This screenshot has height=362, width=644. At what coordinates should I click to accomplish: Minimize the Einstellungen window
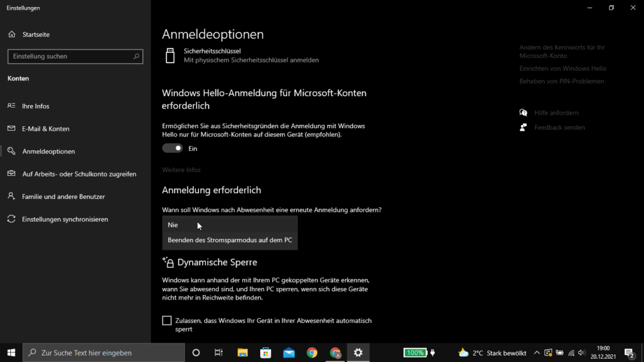point(590,8)
